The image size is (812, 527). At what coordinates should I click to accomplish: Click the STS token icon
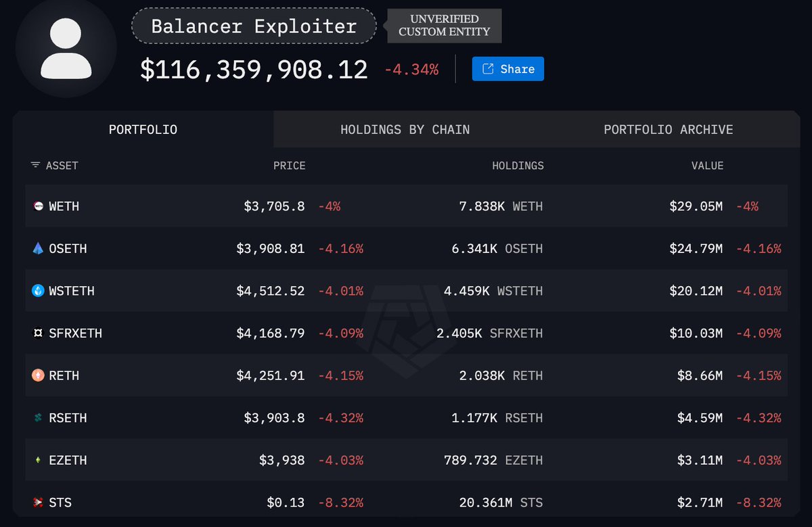(x=38, y=503)
